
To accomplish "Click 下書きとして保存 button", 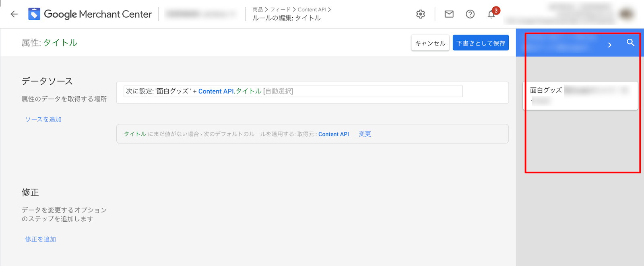I will [x=481, y=43].
